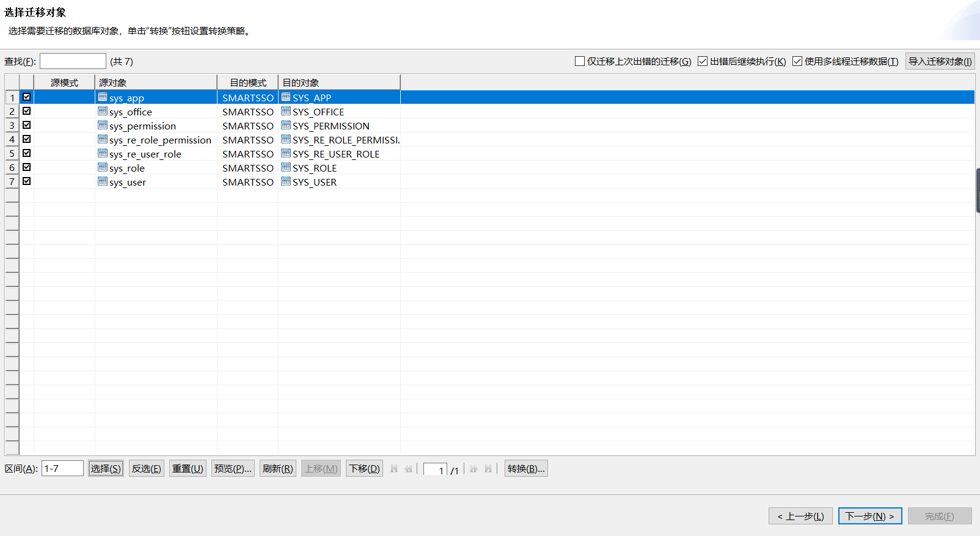The width and height of the screenshot is (980, 536).
Task: Click table icon beside sys_role source object
Action: (x=103, y=167)
